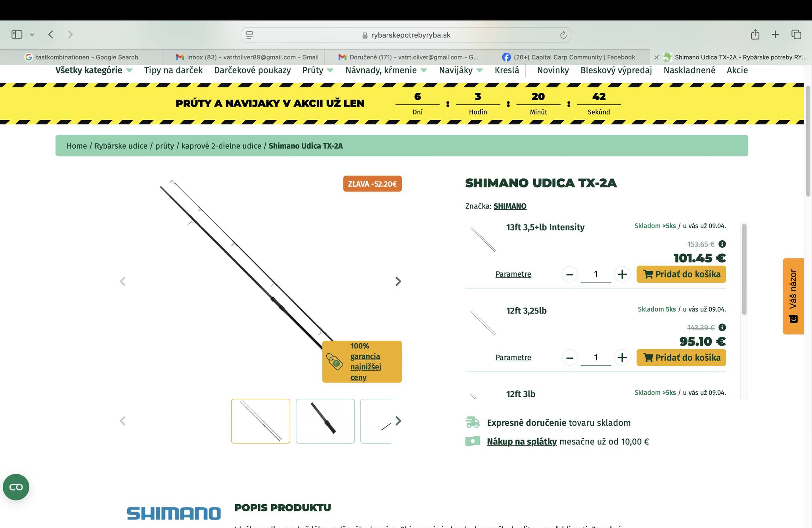Select the third partially visible thumbnail

[376, 421]
